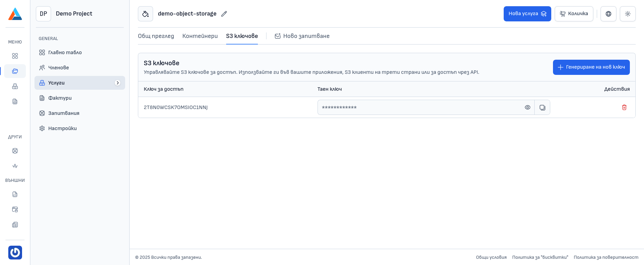Expand the Услуги sidebar chevron

pos(118,83)
